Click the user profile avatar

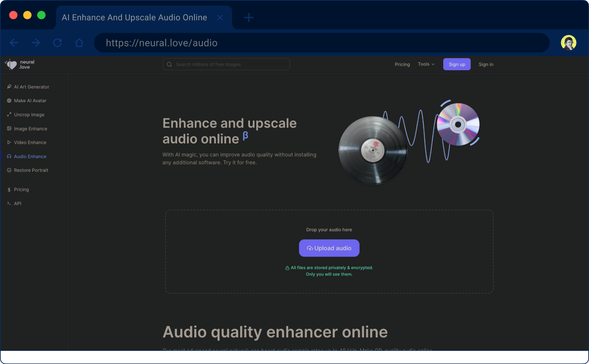pos(568,43)
